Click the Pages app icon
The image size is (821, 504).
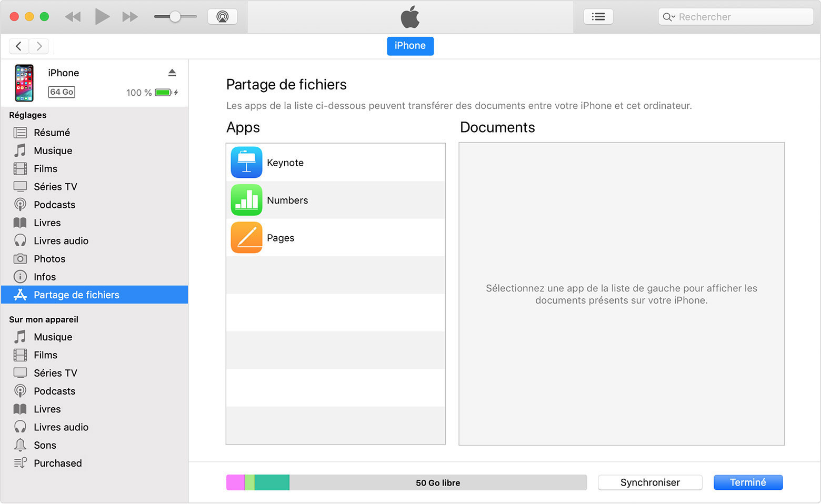[x=246, y=238]
